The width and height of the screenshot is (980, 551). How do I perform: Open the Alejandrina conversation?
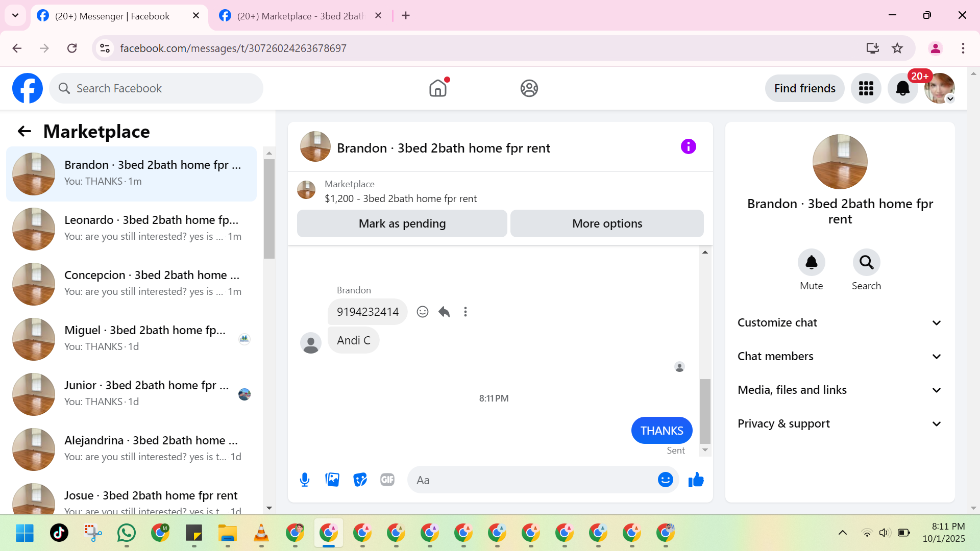(x=131, y=449)
